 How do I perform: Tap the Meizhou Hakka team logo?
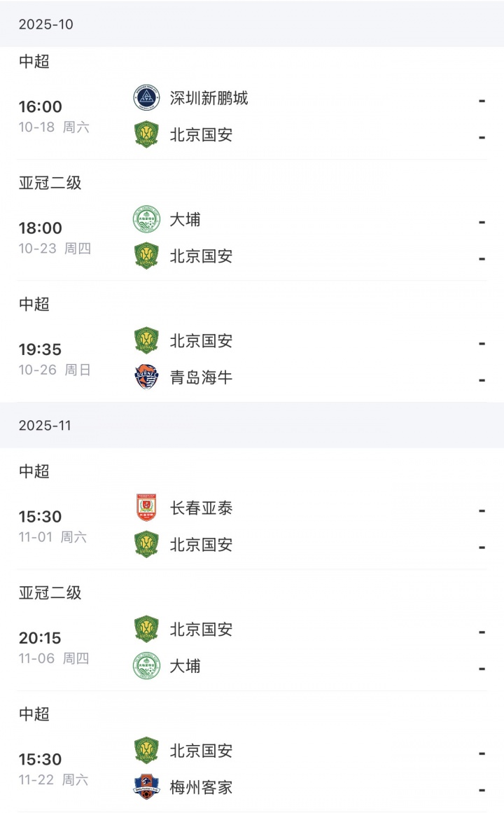point(146,787)
